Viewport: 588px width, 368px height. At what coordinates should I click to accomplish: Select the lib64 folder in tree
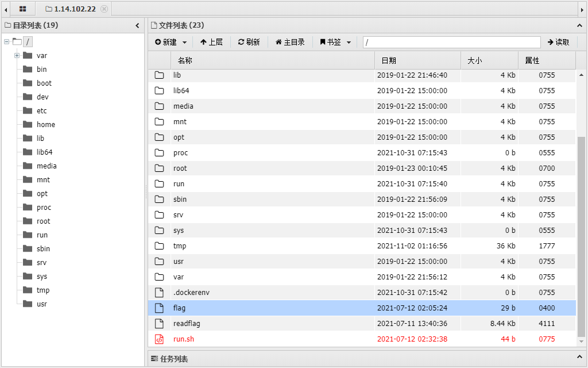point(44,152)
